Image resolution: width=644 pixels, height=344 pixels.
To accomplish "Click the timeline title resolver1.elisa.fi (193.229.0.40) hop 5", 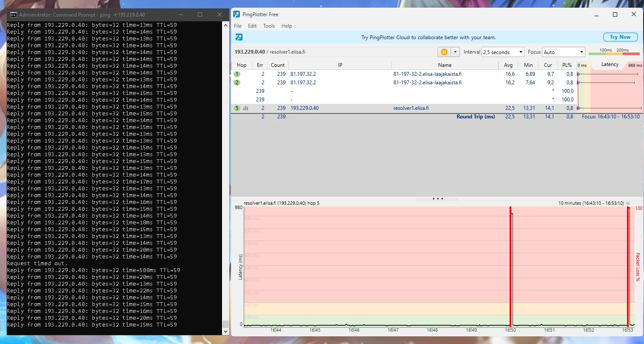I will pos(282,204).
